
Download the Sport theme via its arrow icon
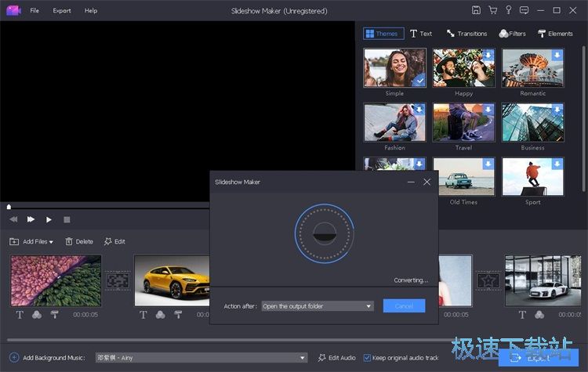pos(557,164)
